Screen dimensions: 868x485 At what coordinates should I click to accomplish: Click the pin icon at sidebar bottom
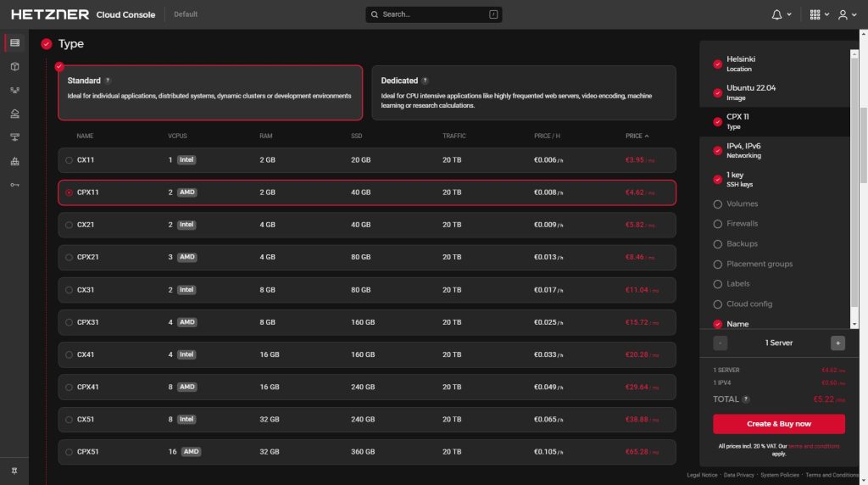point(14,471)
